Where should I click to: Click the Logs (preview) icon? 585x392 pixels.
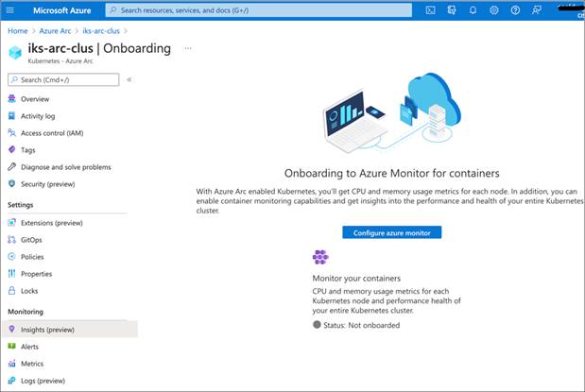[x=12, y=381]
